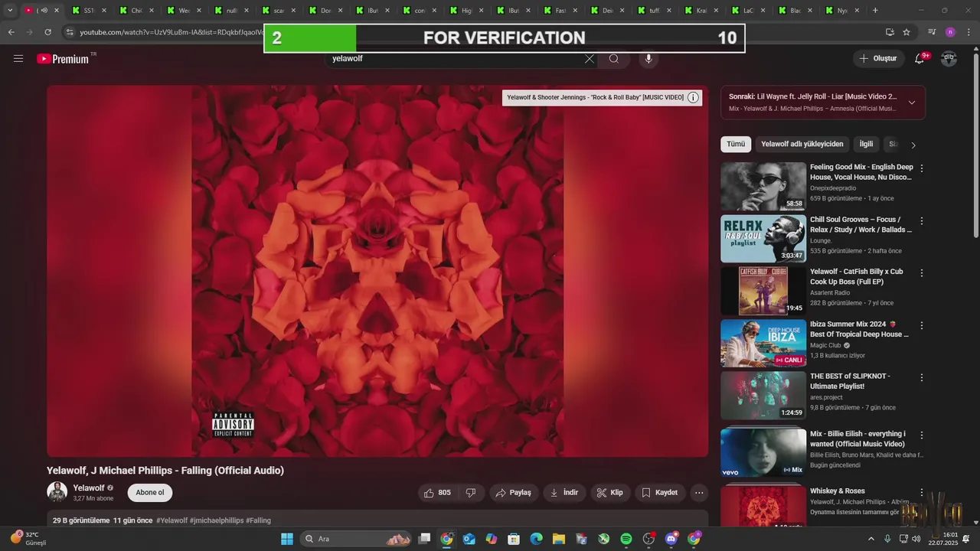Go to the YouTube Premium home logo
The width and height of the screenshot is (980, 551).
point(63,59)
